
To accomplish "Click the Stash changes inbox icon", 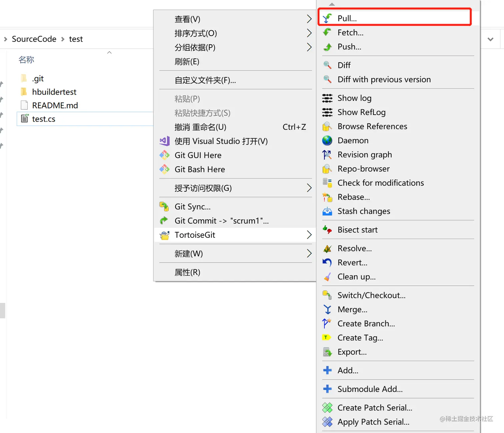I will (327, 211).
